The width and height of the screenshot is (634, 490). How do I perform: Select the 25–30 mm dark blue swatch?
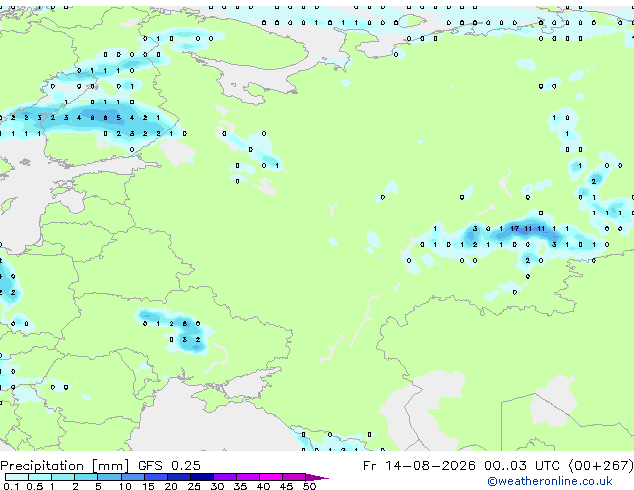(202, 477)
